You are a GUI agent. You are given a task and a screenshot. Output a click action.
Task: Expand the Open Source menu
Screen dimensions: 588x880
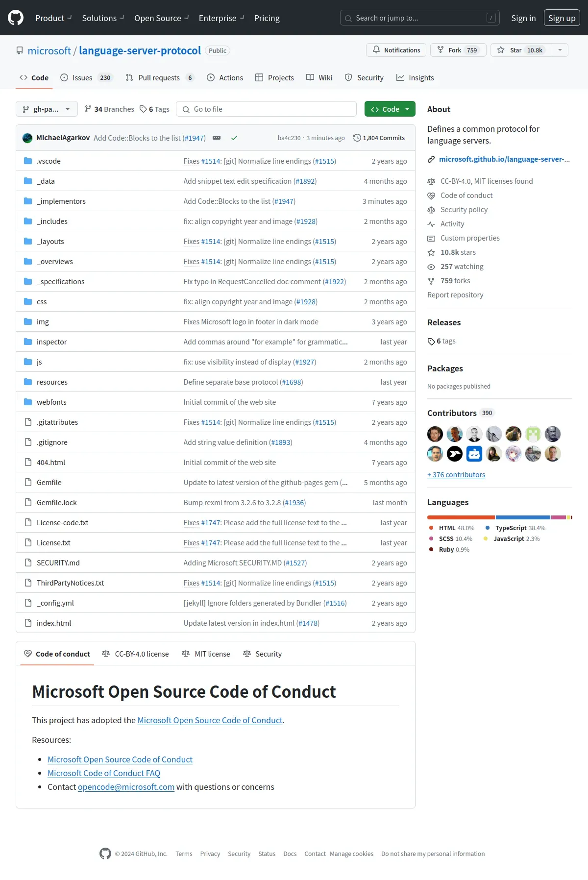[x=161, y=18]
